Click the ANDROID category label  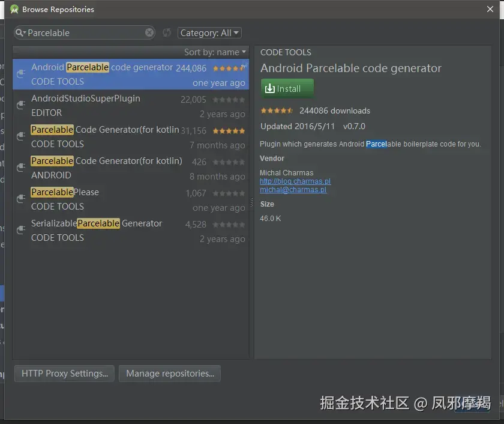[x=51, y=175]
